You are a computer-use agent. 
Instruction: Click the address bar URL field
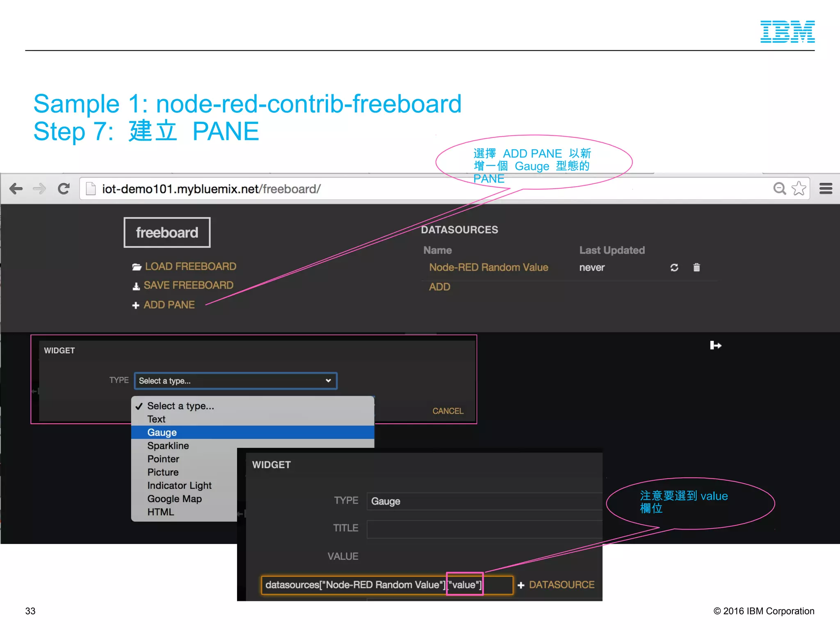coord(444,189)
